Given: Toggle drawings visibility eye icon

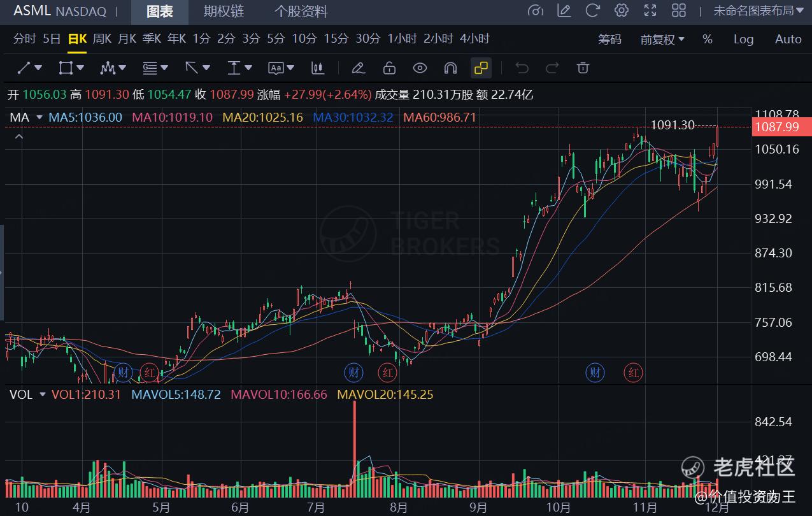Looking at the screenshot, I should tap(419, 68).
